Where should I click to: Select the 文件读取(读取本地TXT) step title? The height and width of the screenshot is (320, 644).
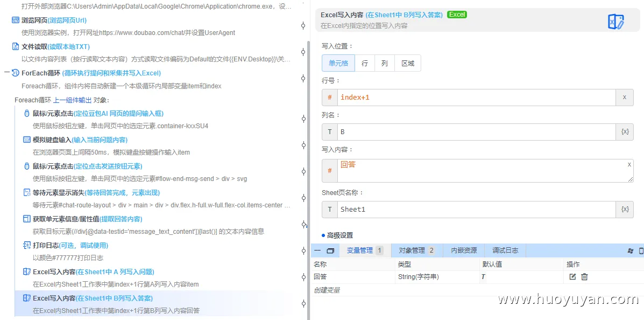tap(55, 46)
